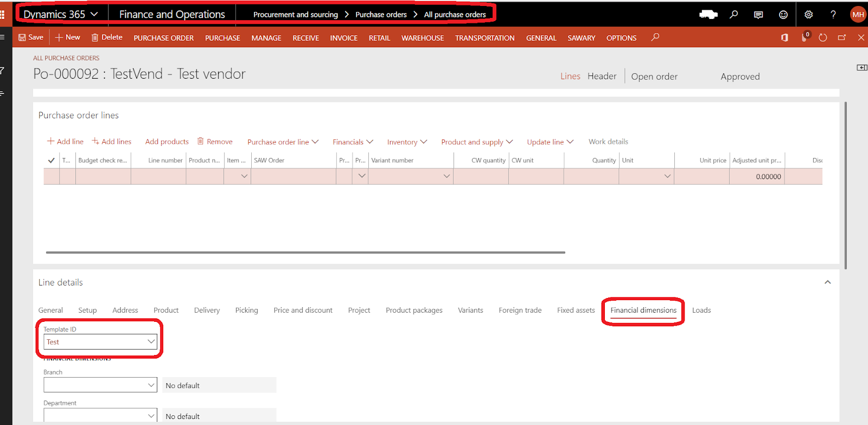Screen dimensions: 868x425
Task: Click Add products
Action: click(x=167, y=141)
